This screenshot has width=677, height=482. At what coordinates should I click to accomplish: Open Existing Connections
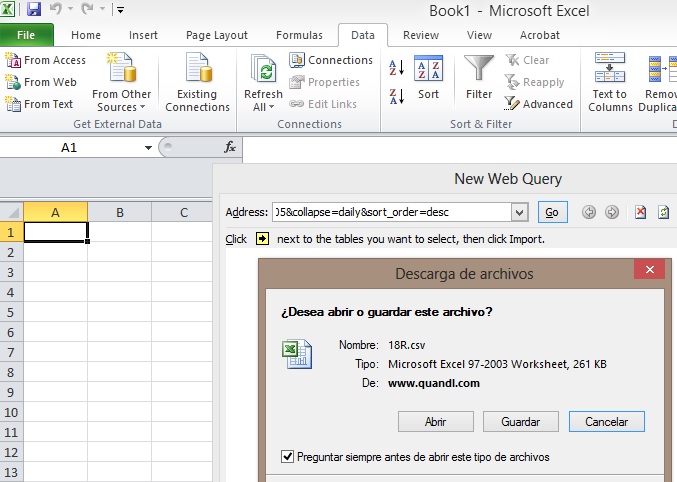pos(197,82)
